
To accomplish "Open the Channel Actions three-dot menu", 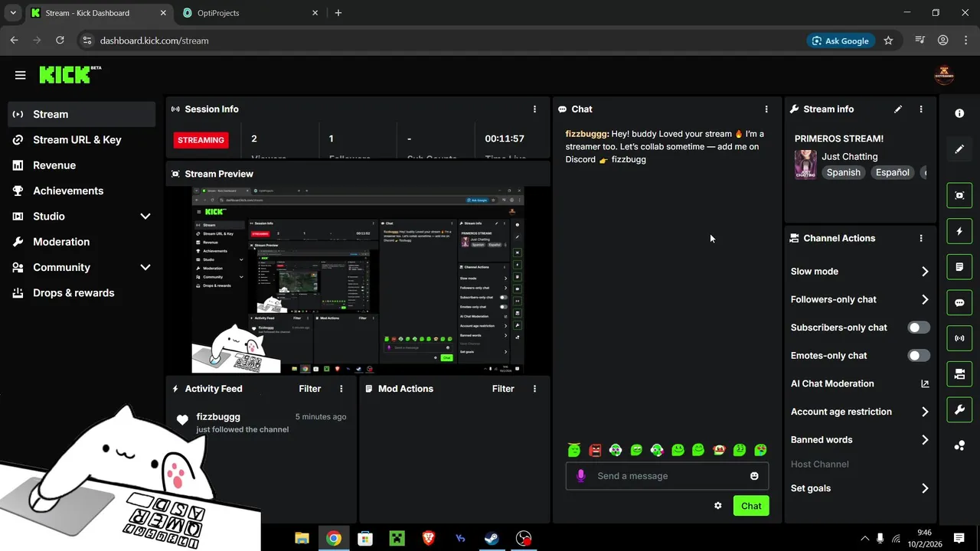I will (921, 239).
